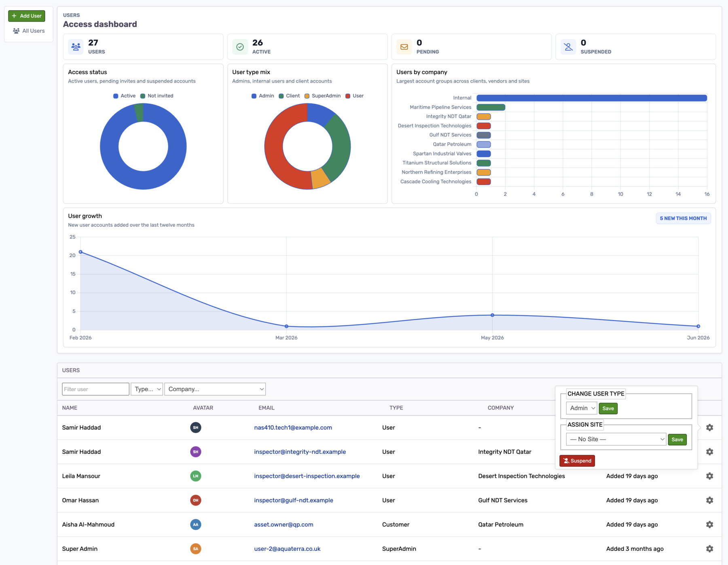This screenshot has width=728, height=565.
Task: Open asset.owner@qp.com email link
Action: pos(284,525)
